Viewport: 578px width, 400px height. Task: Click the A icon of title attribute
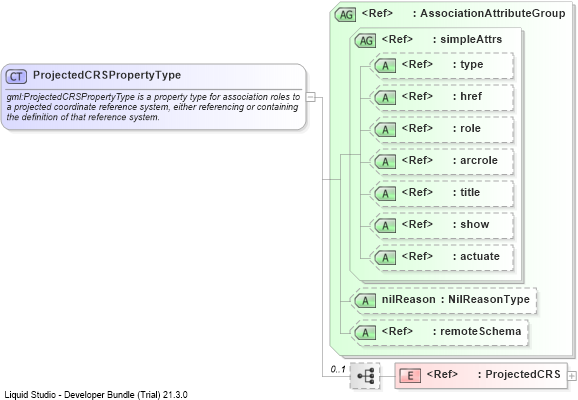385,194
